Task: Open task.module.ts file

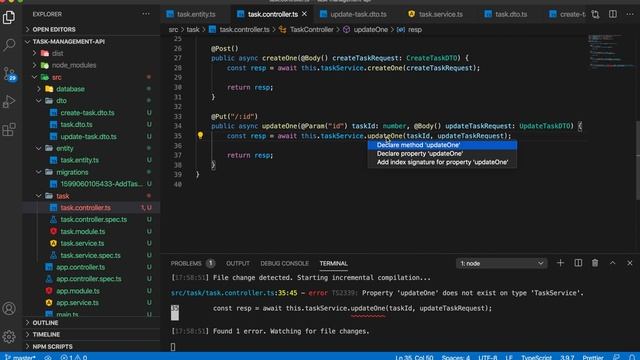Action: [82, 231]
